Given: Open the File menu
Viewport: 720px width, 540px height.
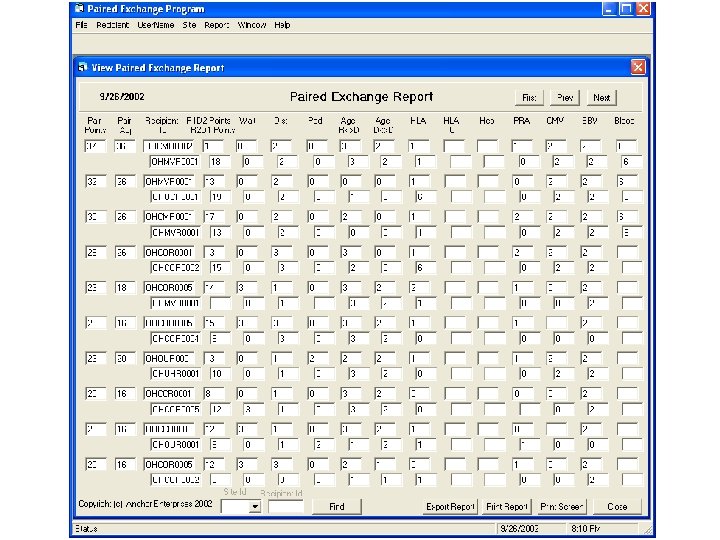Looking at the screenshot, I should [x=81, y=24].
